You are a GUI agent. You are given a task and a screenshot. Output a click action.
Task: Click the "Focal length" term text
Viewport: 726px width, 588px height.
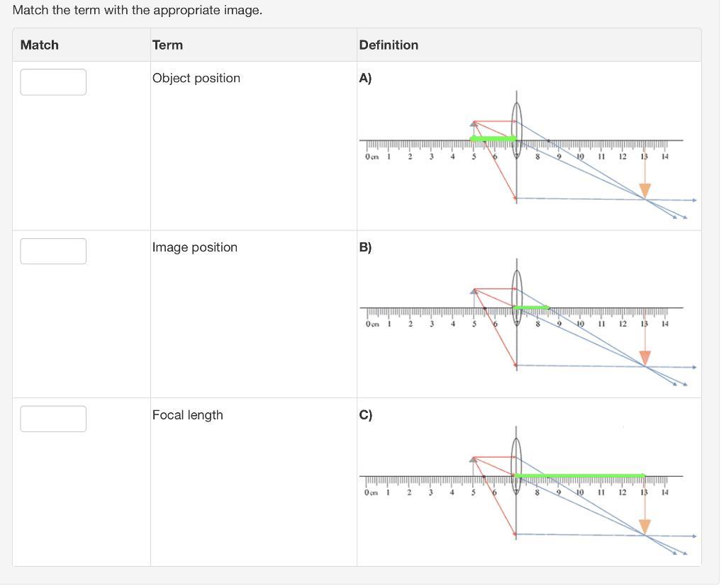coord(188,415)
